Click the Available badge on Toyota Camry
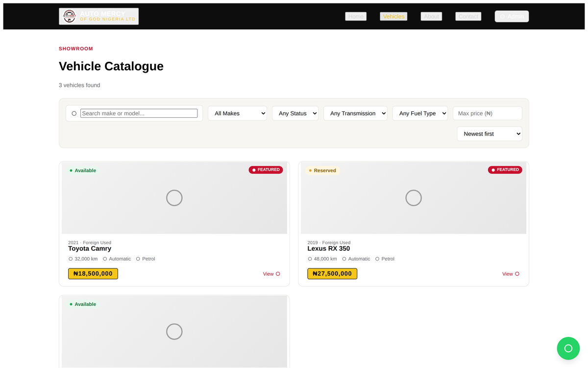The image size is (588, 368). pos(83,170)
